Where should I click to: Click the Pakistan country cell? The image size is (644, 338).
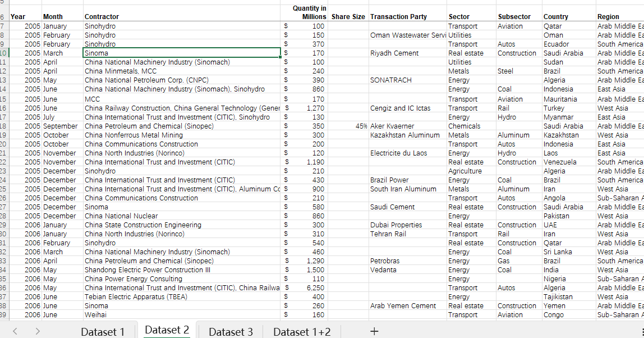569,216
